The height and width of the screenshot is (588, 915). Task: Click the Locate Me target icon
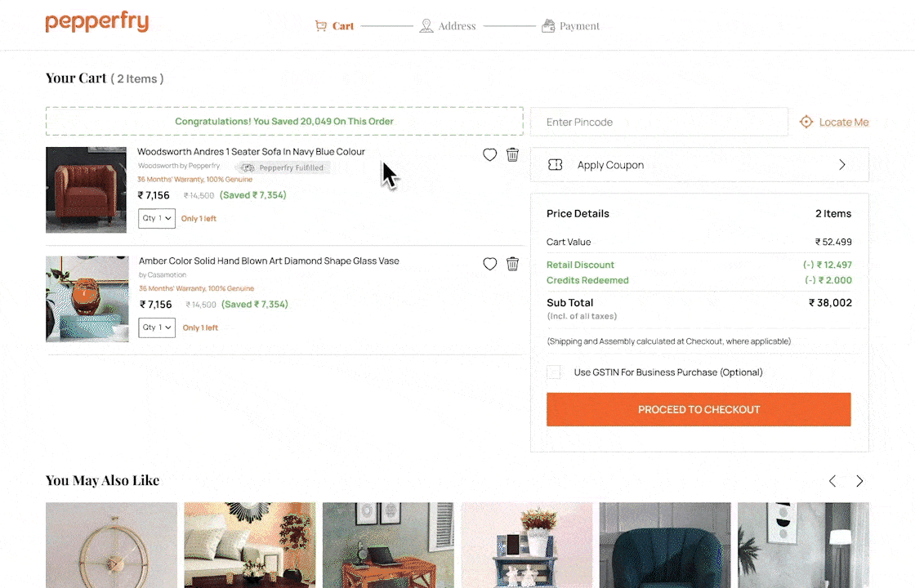tap(806, 122)
